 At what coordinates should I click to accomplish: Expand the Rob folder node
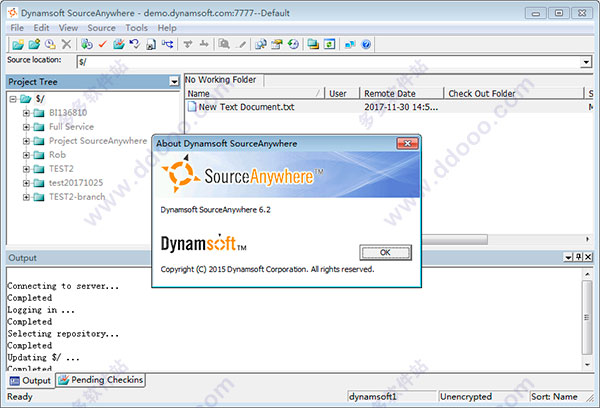click(x=26, y=155)
